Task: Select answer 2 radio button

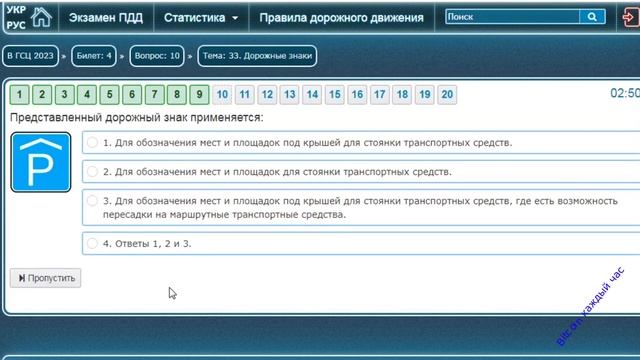Action: click(92, 171)
